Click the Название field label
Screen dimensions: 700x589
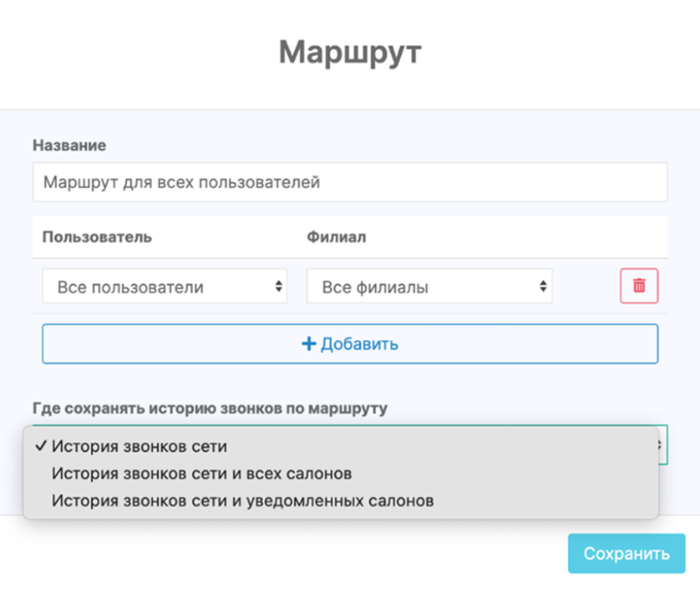click(69, 145)
